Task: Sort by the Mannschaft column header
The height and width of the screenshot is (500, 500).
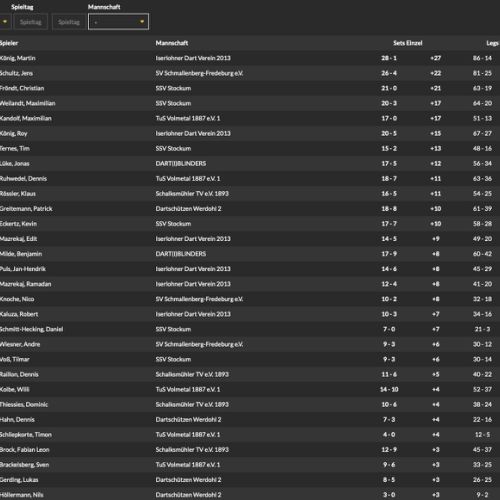Action: point(172,43)
